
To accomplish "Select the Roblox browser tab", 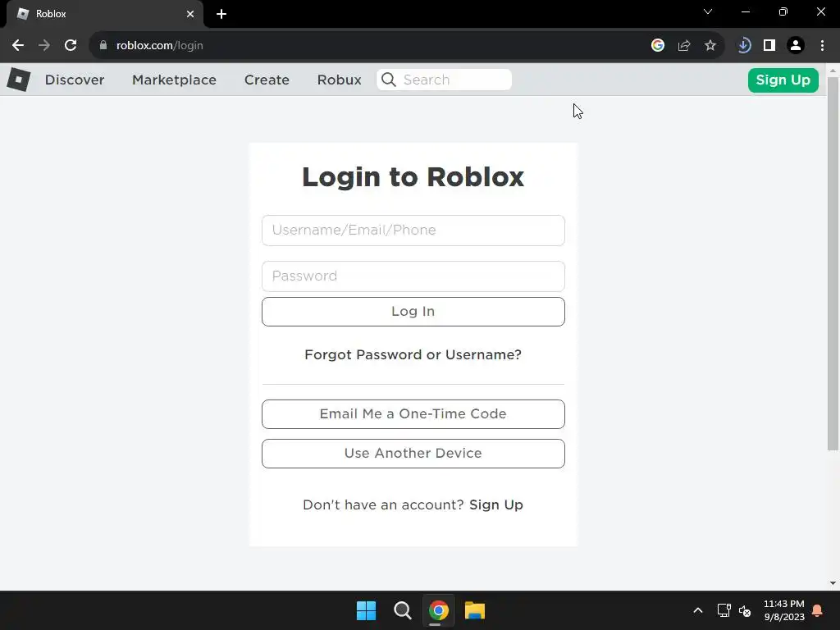I will click(x=105, y=14).
